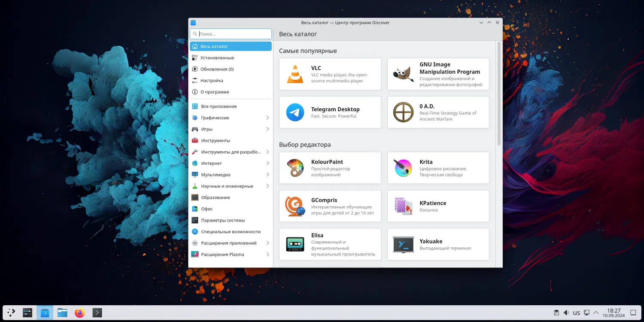Click the Discover window title bar icon
The height and width of the screenshot is (322, 644).
coord(193,23)
